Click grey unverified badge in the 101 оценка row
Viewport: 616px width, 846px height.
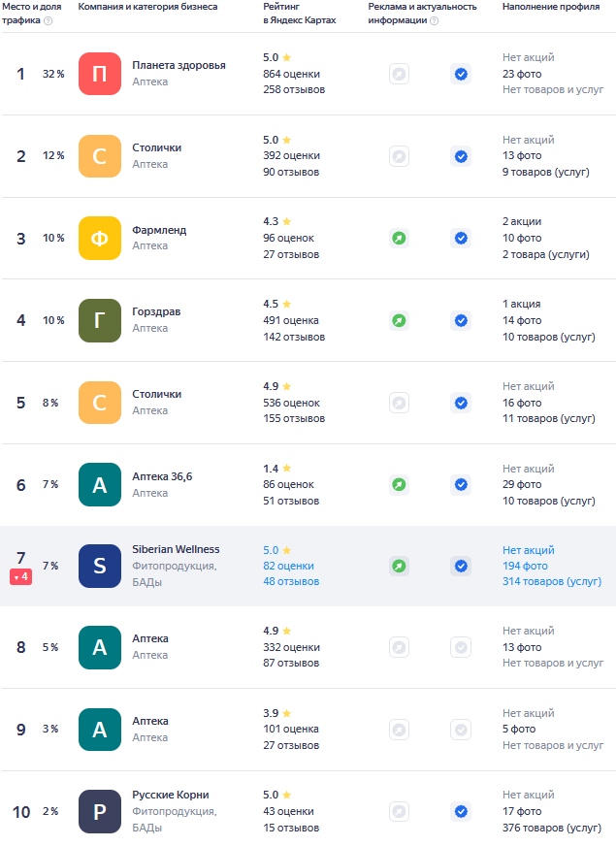point(461,730)
